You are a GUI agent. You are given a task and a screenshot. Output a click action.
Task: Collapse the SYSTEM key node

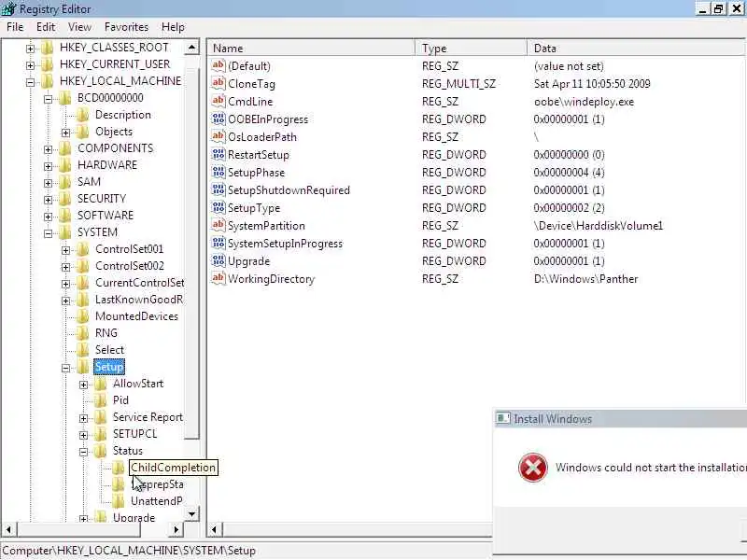pyautogui.click(x=49, y=233)
